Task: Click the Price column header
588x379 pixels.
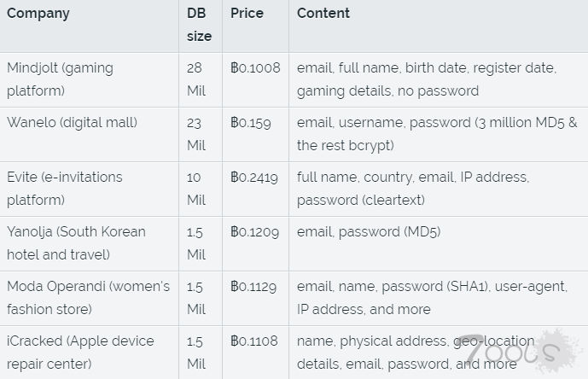Action: pos(247,14)
